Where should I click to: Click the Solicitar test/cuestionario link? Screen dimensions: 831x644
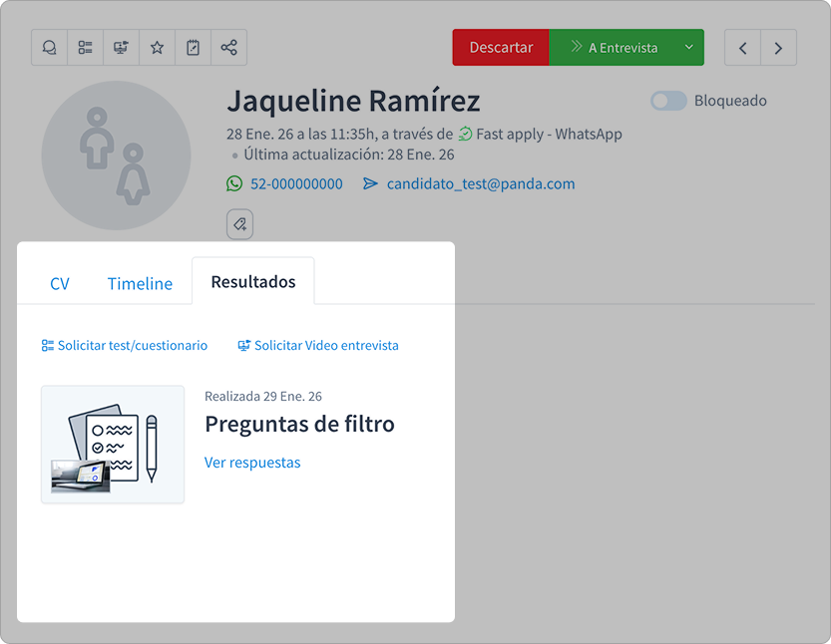click(124, 345)
